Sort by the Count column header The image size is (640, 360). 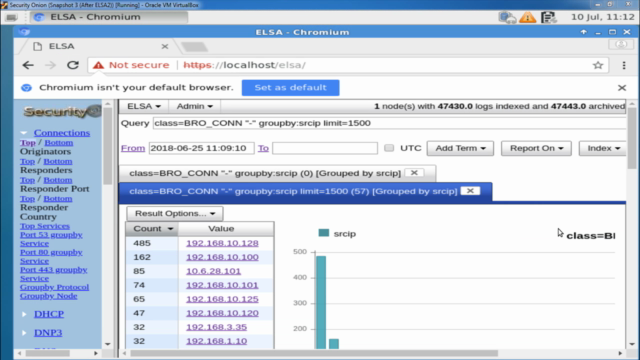(152, 229)
